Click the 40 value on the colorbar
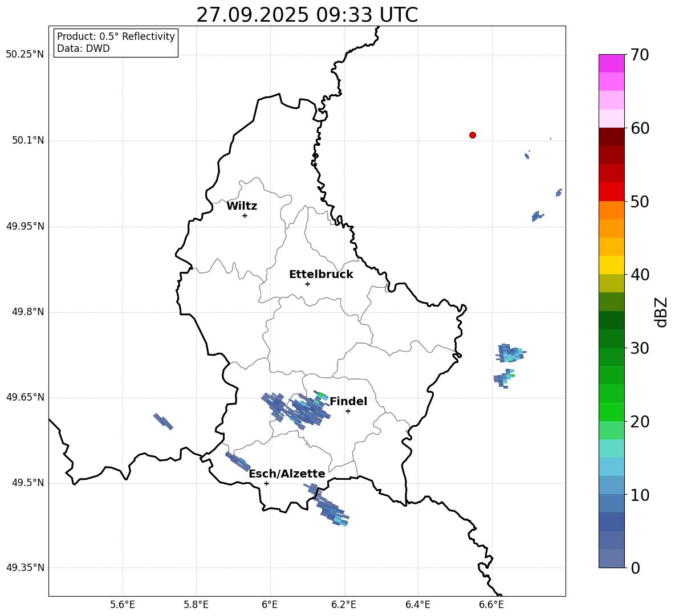The height and width of the screenshot is (616, 675). click(640, 275)
